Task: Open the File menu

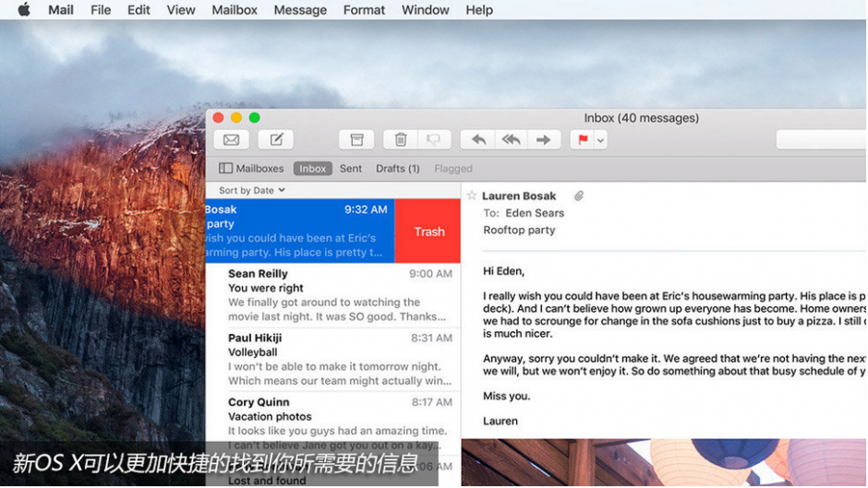Action: 101,10
